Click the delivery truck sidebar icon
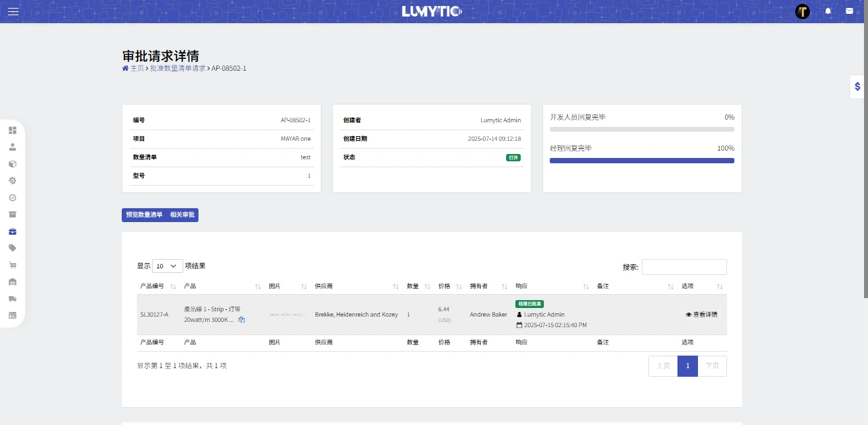The width and height of the screenshot is (868, 425). pos(13,299)
